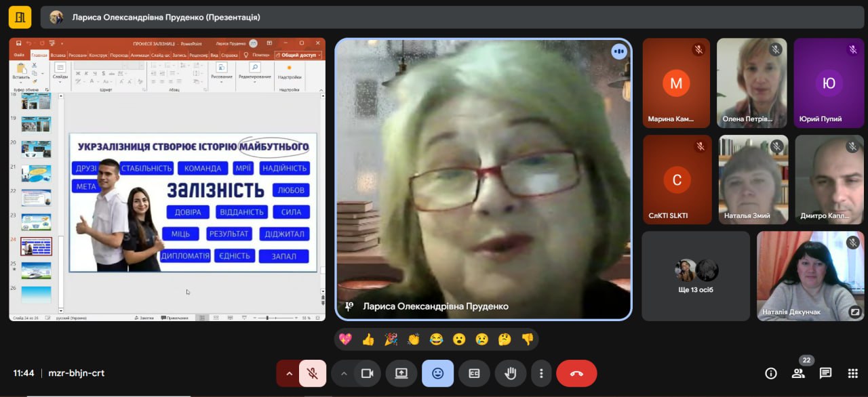Unmute the microphone
The height and width of the screenshot is (397, 868).
point(313,373)
